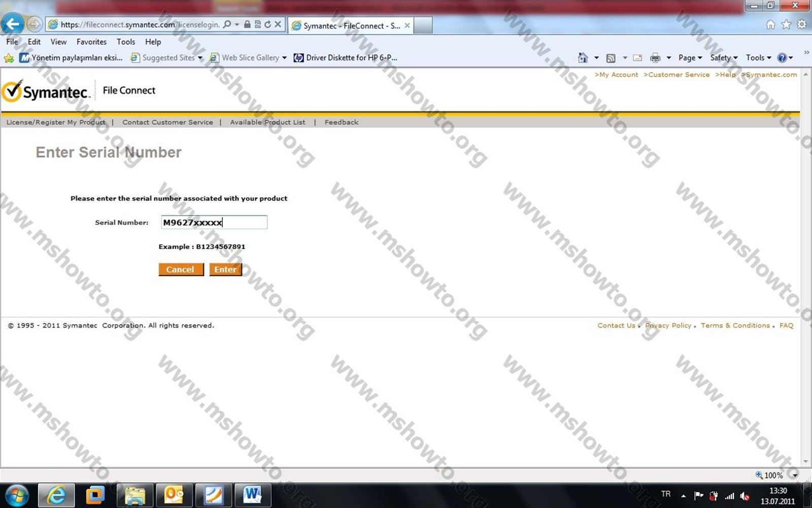Open Customer Service link in the top right corner
The height and width of the screenshot is (508, 812).
coord(676,75)
